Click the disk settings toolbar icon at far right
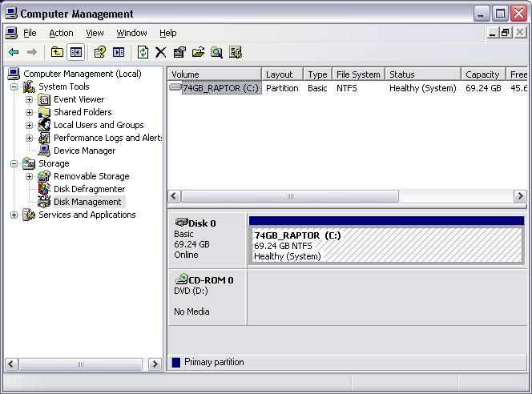Viewport: 532px width, 394px height. (x=235, y=53)
